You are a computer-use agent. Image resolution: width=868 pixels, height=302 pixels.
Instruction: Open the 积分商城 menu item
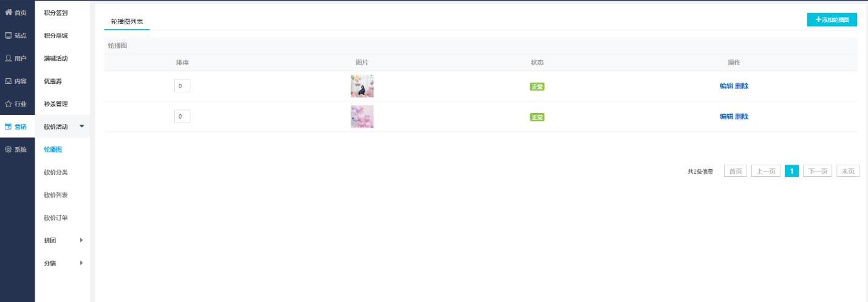(x=56, y=36)
